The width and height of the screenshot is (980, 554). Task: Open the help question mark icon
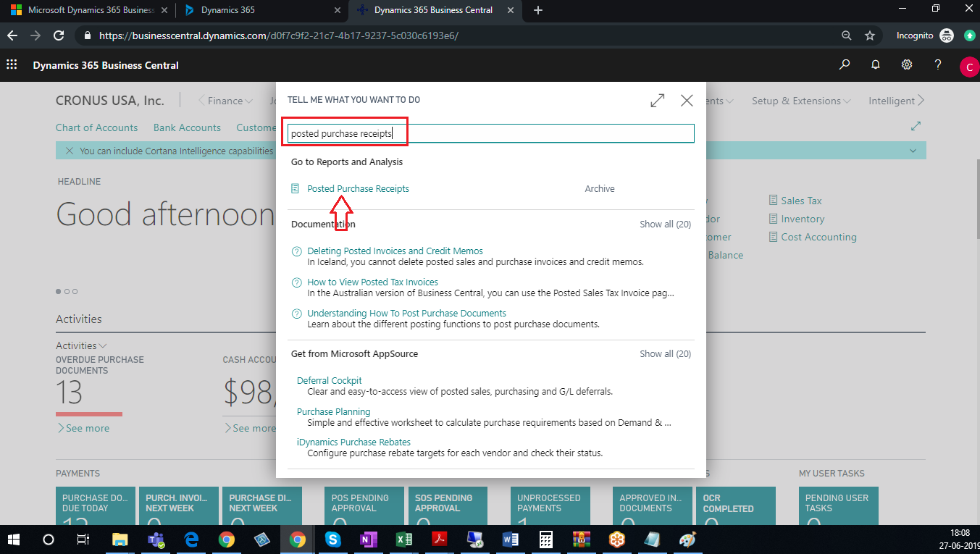pos(938,64)
